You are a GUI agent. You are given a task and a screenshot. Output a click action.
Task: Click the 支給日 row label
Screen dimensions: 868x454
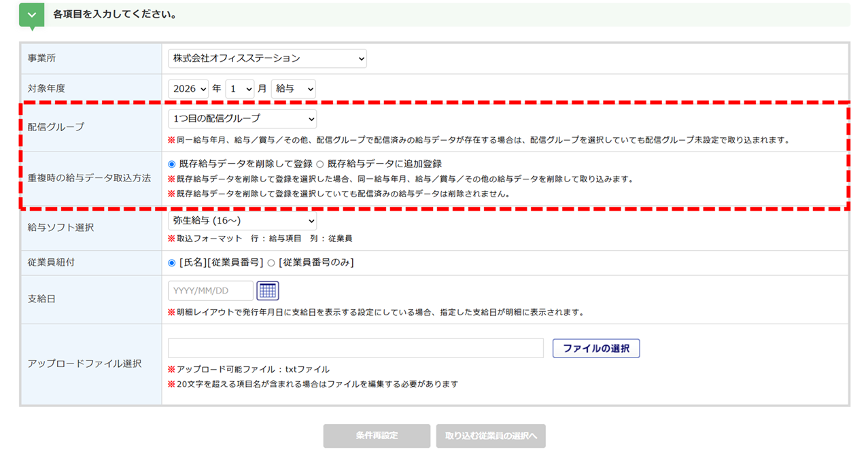pos(41,299)
